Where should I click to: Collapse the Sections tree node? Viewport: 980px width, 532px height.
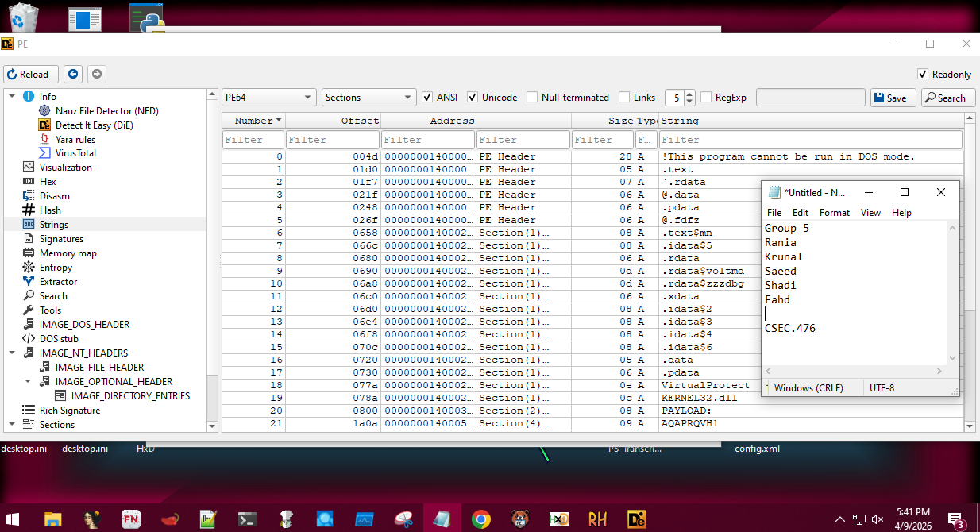12,425
